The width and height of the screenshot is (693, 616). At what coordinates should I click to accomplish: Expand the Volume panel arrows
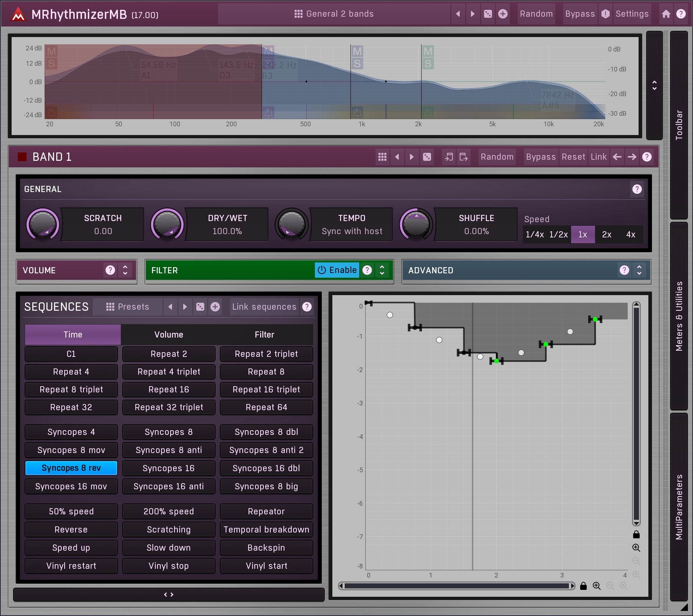pyautogui.click(x=125, y=270)
